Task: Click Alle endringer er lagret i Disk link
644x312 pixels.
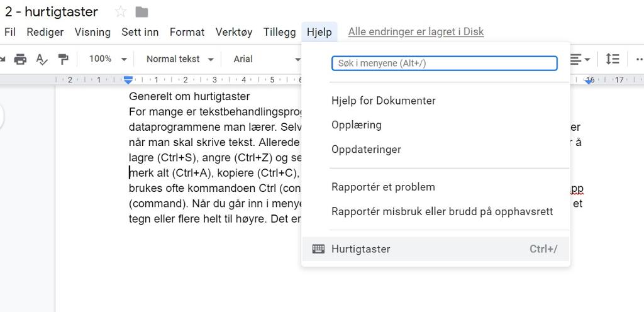Action: [416, 32]
